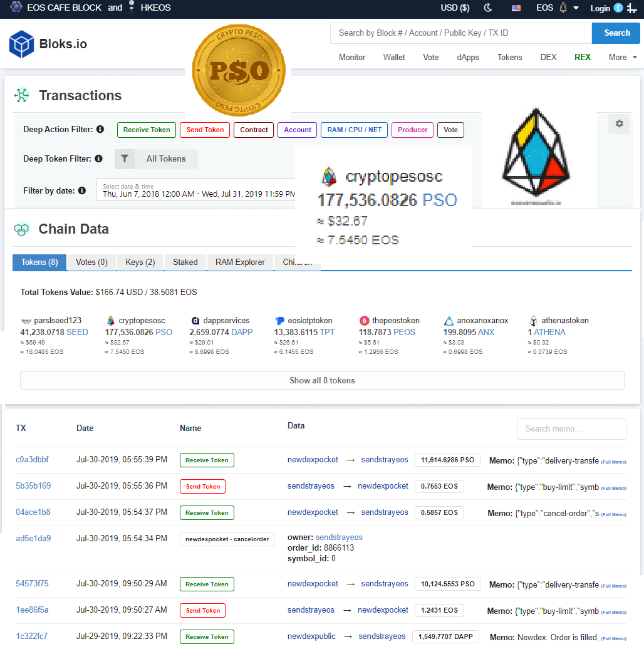Click the Deep Token Filter funnel icon
The image size is (644, 659).
[125, 159]
